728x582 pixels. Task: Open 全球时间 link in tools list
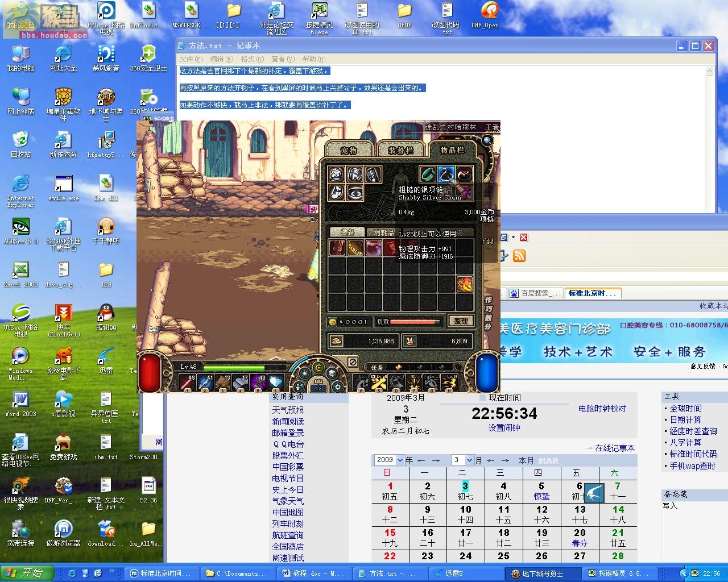685,408
